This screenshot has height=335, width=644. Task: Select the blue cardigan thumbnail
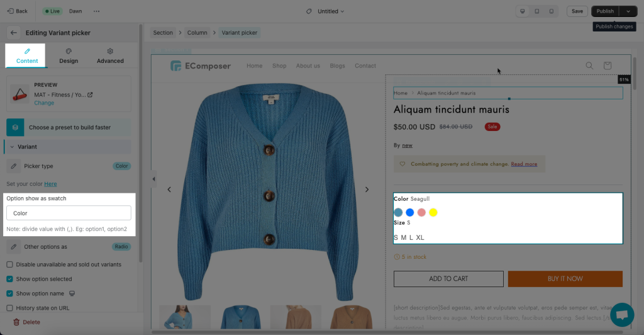pos(240,317)
